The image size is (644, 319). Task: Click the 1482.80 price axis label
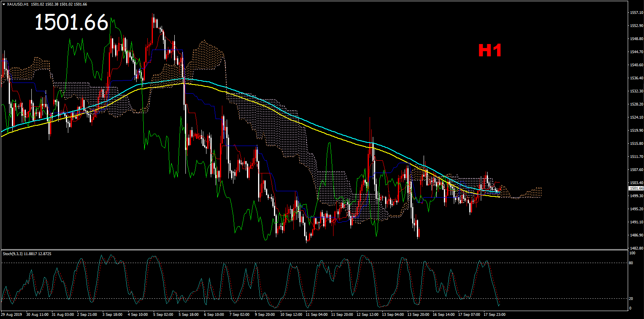pos(636,248)
